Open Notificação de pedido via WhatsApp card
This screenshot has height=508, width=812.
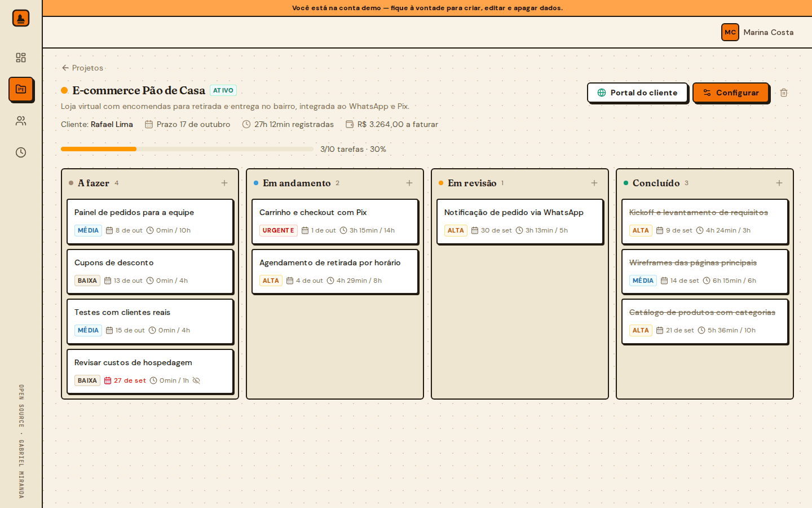click(x=520, y=221)
